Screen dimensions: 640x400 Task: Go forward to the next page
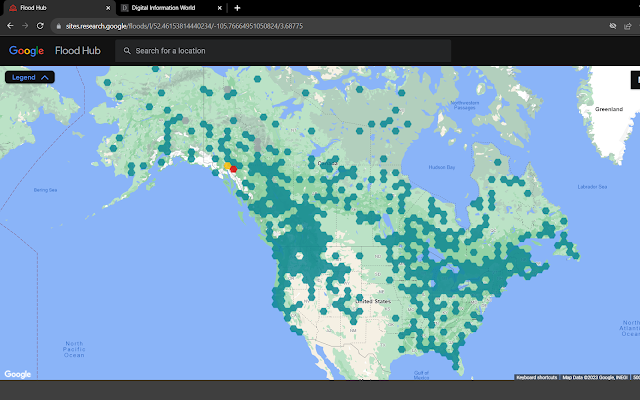(x=25, y=26)
